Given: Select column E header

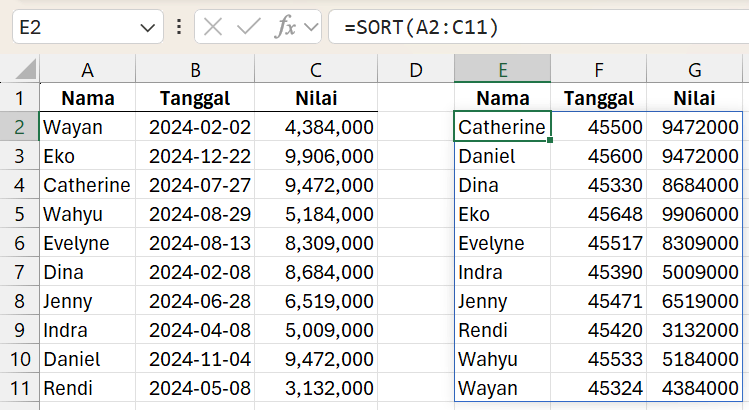Looking at the screenshot, I should 503,70.
